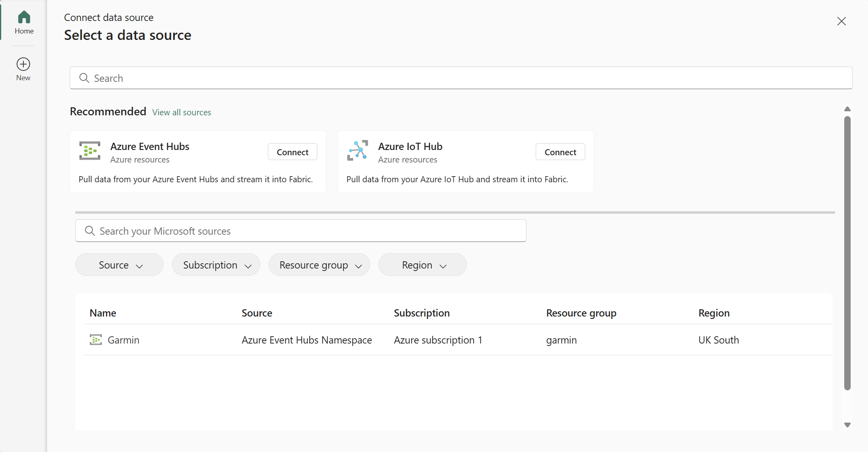Click the scrollbar up arrow
This screenshot has width=868, height=452.
point(847,109)
